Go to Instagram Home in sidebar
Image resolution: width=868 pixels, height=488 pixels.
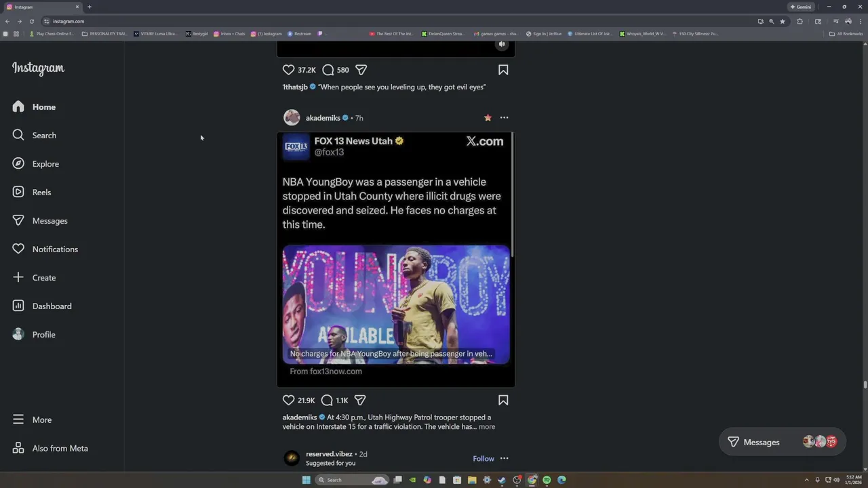(34, 106)
